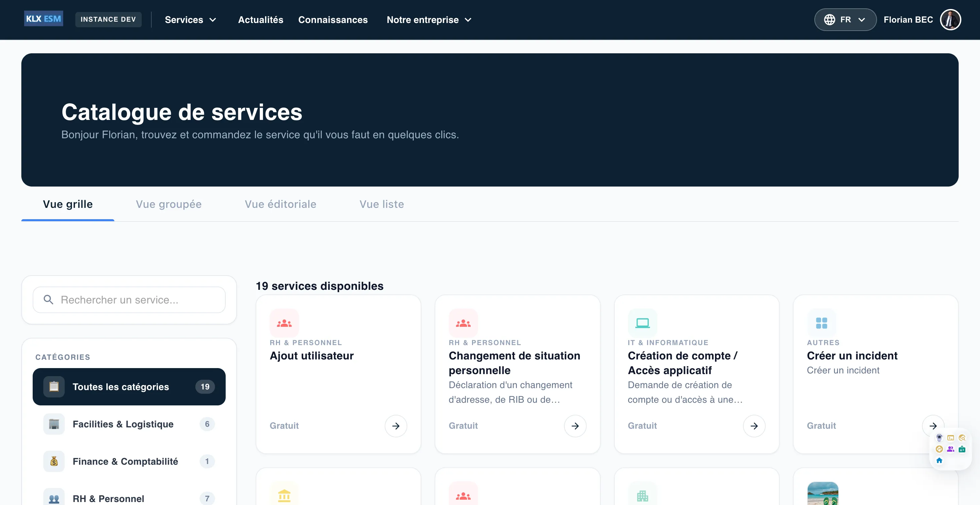Switch to the Vue liste tab
Screen dimensions: 980x505
coord(382,204)
